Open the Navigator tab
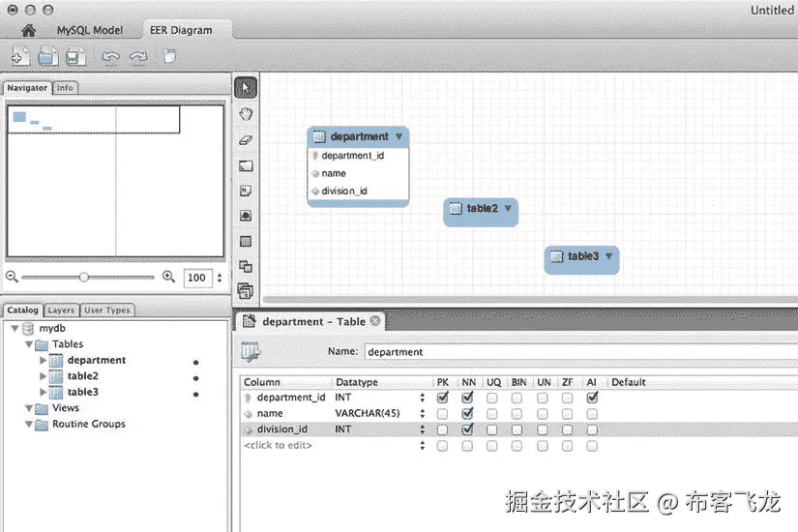The image size is (798, 532). click(27, 88)
